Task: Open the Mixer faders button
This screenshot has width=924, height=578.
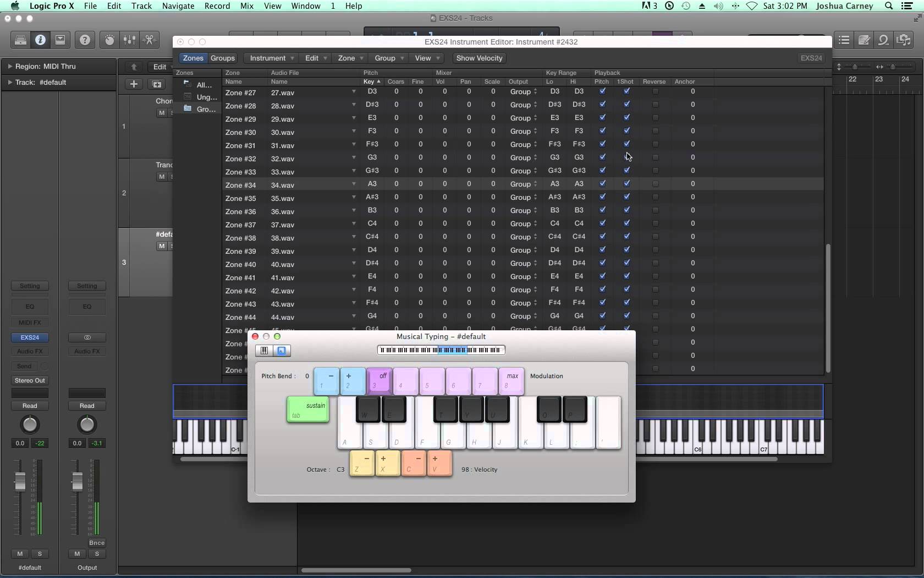Action: pos(129,40)
